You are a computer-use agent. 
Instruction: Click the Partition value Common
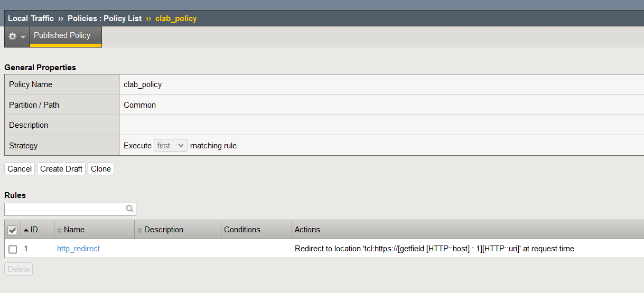(x=139, y=105)
